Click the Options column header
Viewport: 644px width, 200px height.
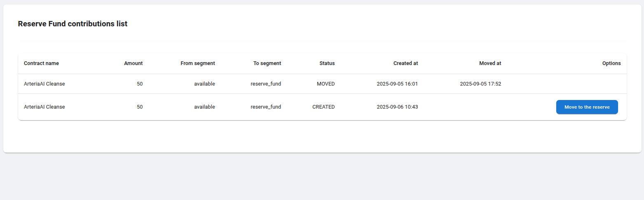point(611,63)
